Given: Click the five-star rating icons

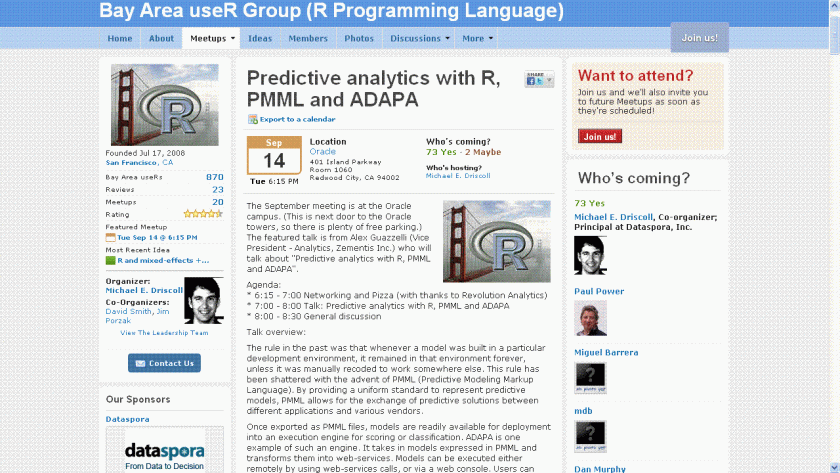Looking at the screenshot, I should 203,214.
